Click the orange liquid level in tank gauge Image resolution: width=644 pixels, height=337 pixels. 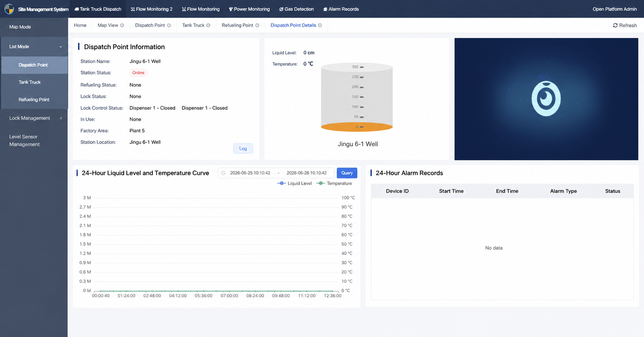[357, 127]
